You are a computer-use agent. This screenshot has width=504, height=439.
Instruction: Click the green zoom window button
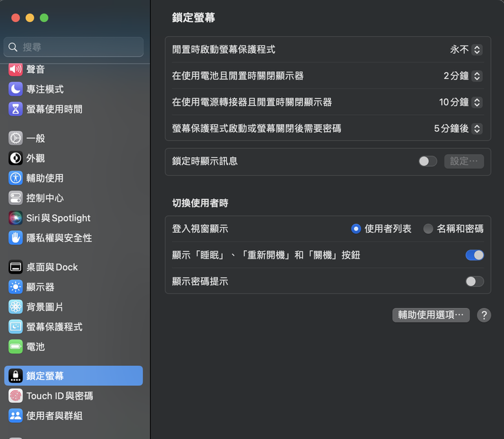point(44,17)
